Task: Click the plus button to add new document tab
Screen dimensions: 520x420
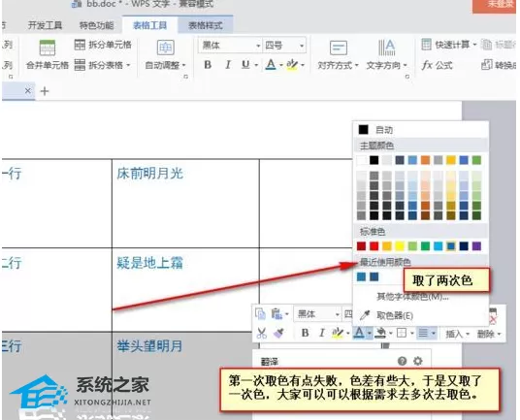Action: coord(45,91)
